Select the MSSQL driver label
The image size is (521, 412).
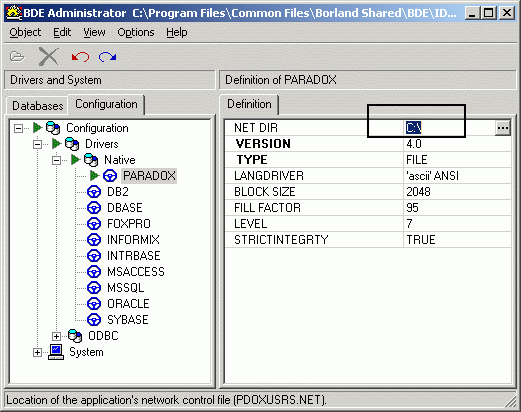tap(126, 288)
